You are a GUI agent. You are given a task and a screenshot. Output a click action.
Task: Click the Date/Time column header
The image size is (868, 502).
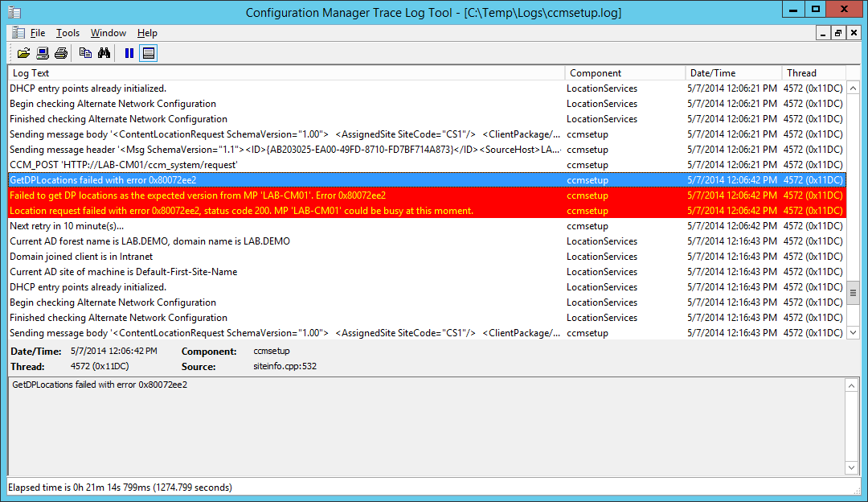[734, 73]
